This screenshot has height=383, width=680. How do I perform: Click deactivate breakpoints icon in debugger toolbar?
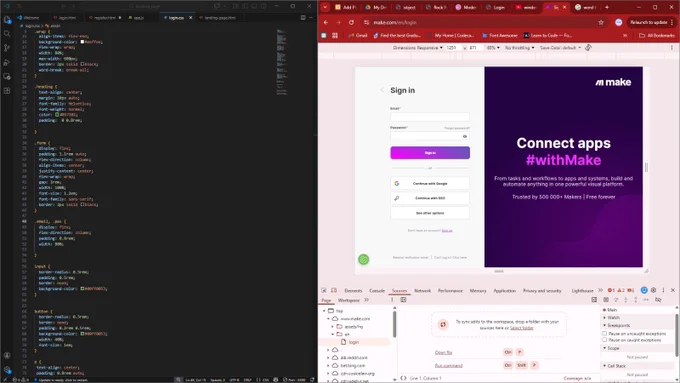(x=658, y=300)
